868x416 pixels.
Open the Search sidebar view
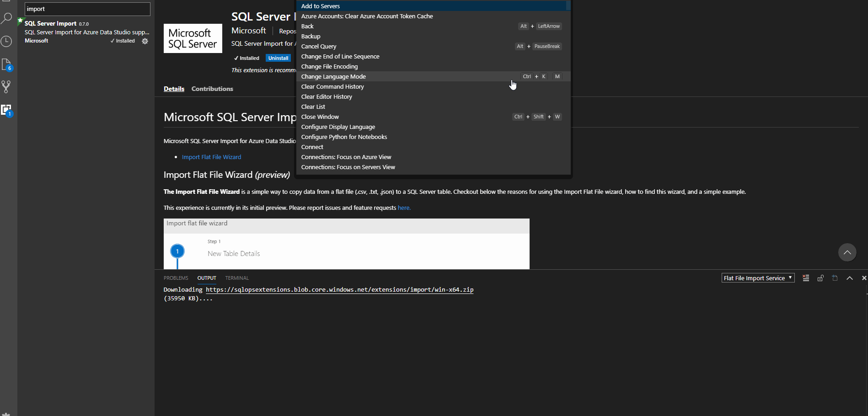click(6, 18)
